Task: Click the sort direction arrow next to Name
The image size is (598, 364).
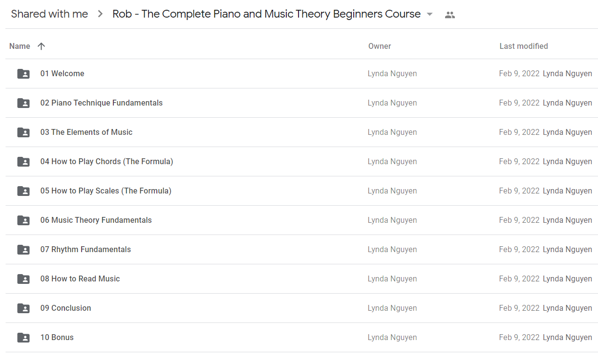Action: (x=41, y=46)
